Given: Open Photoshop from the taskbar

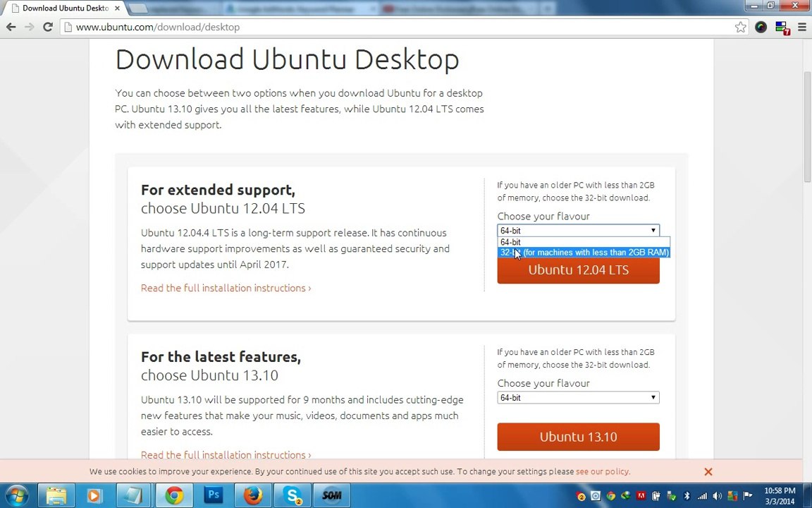Looking at the screenshot, I should tap(214, 495).
